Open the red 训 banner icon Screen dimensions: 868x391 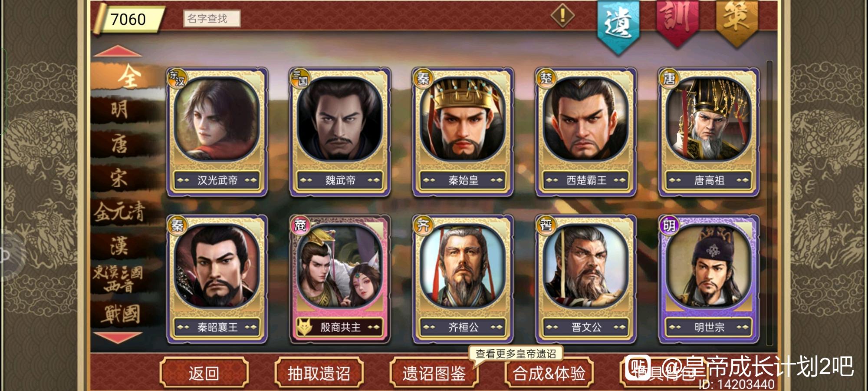[x=677, y=23]
